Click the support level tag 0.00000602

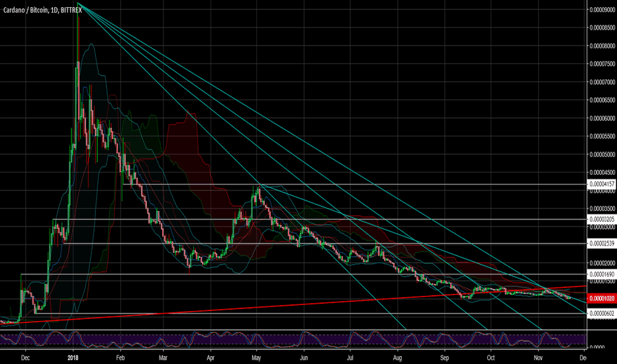coord(601,314)
